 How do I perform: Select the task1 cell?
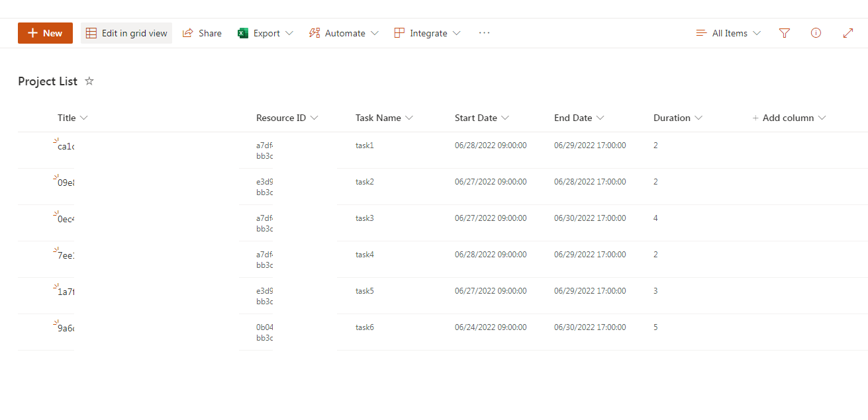point(365,146)
